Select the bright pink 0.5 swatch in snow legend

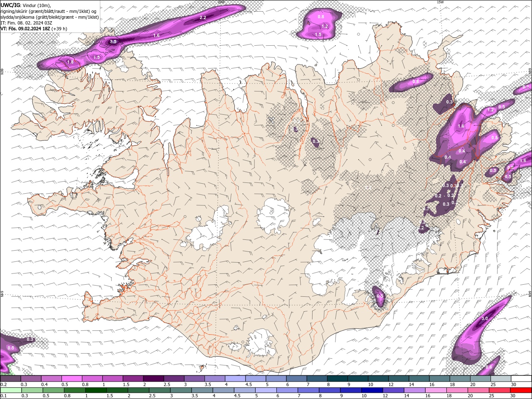tap(71, 379)
